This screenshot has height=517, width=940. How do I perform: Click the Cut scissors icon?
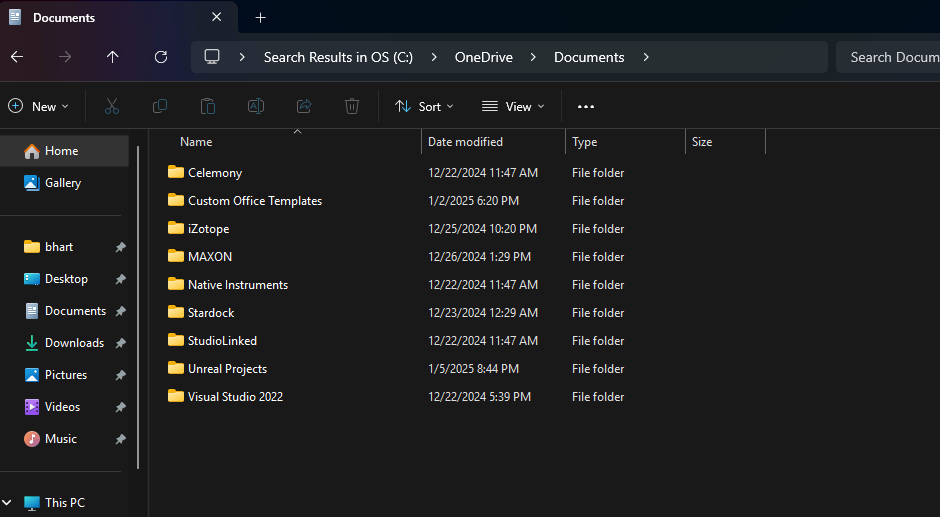112,106
